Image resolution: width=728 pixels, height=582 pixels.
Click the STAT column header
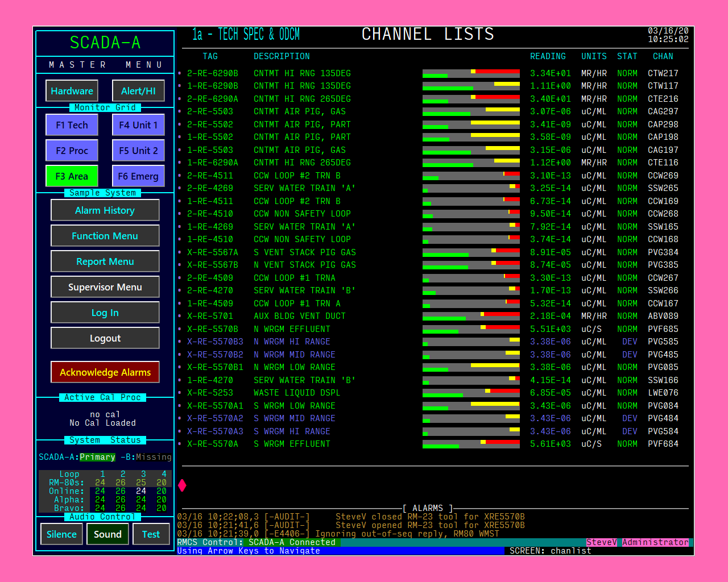(627, 56)
